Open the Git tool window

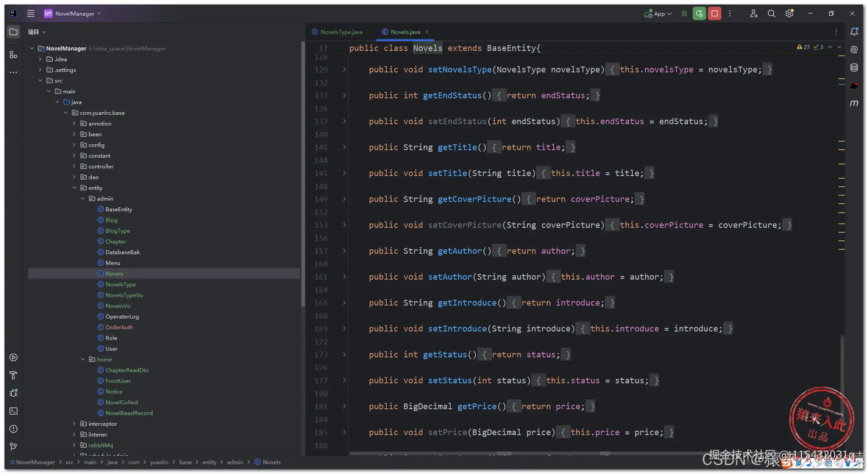pos(13,447)
